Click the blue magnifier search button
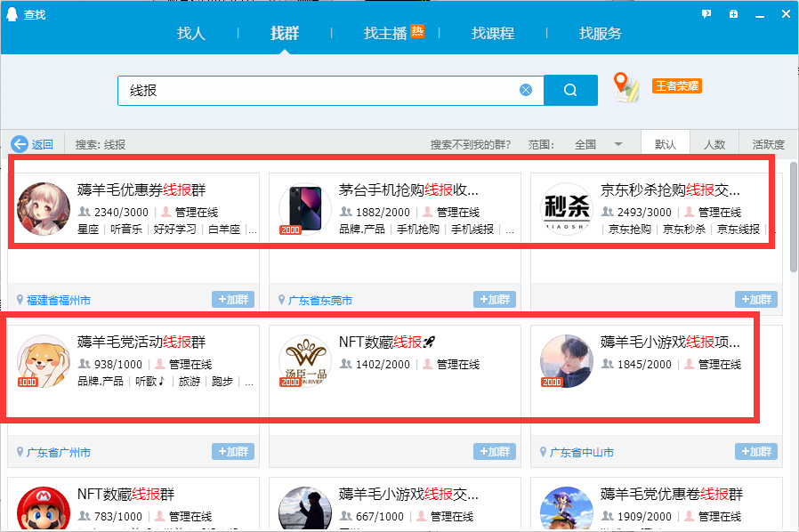Image resolution: width=799 pixels, height=532 pixels. coord(570,90)
